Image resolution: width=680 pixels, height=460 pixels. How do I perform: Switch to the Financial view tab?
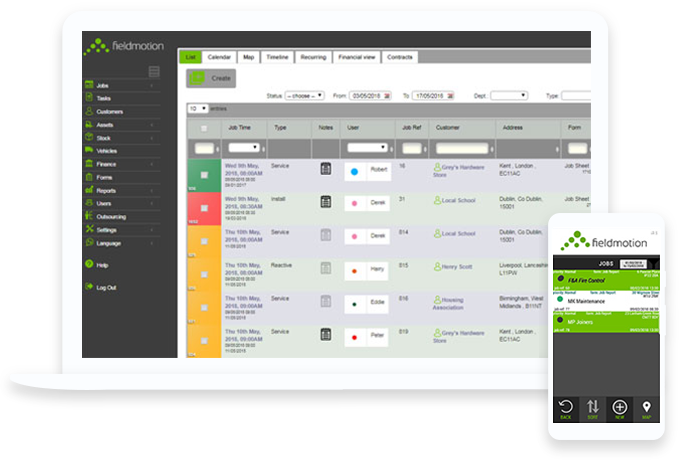pyautogui.click(x=356, y=57)
